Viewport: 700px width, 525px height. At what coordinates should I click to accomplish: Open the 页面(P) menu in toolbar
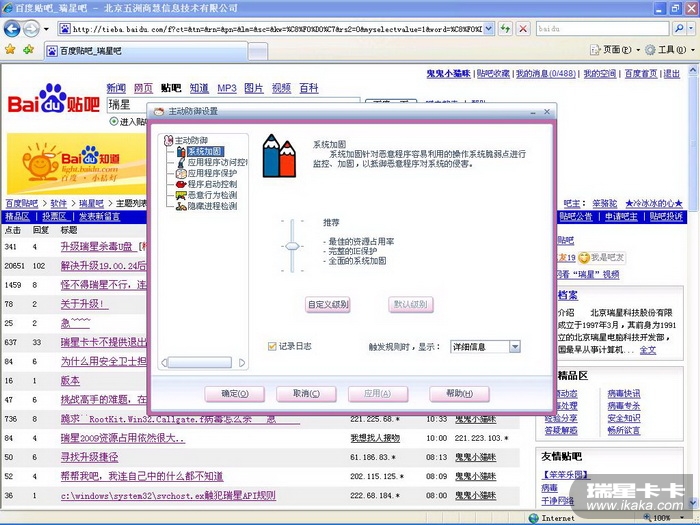(x=614, y=50)
